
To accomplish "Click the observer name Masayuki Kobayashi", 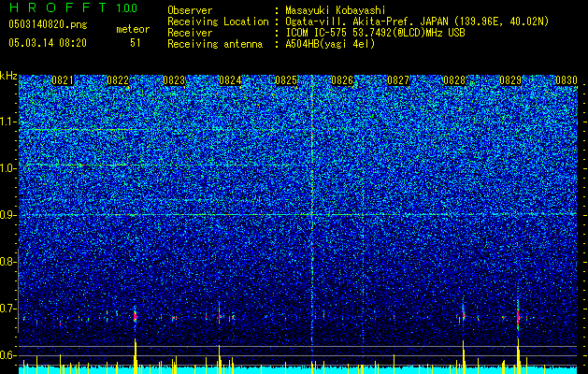I will (336, 10).
